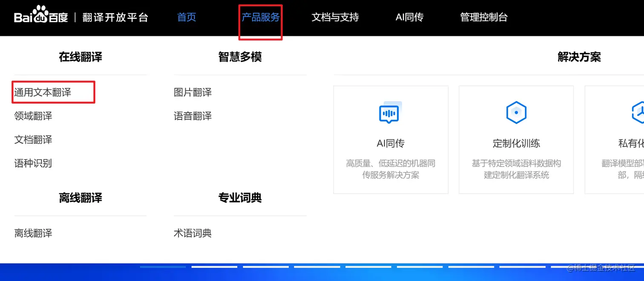
Task: Select the first carousel indicator dot
Action: [x=162, y=267]
